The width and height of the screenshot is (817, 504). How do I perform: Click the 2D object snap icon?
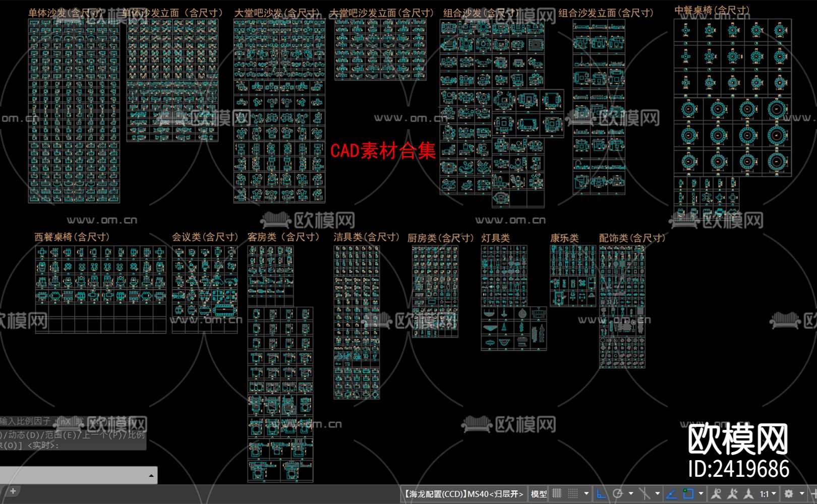(688, 493)
